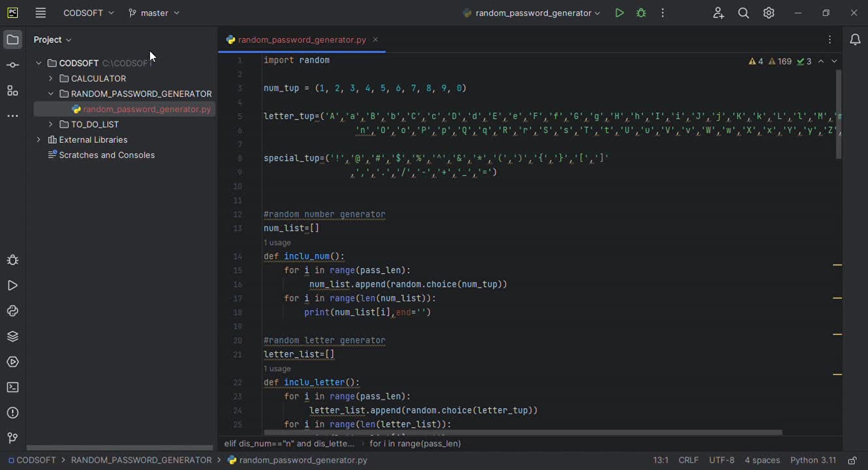Open the Structure tool window
The width and height of the screenshot is (868, 470).
12,90
